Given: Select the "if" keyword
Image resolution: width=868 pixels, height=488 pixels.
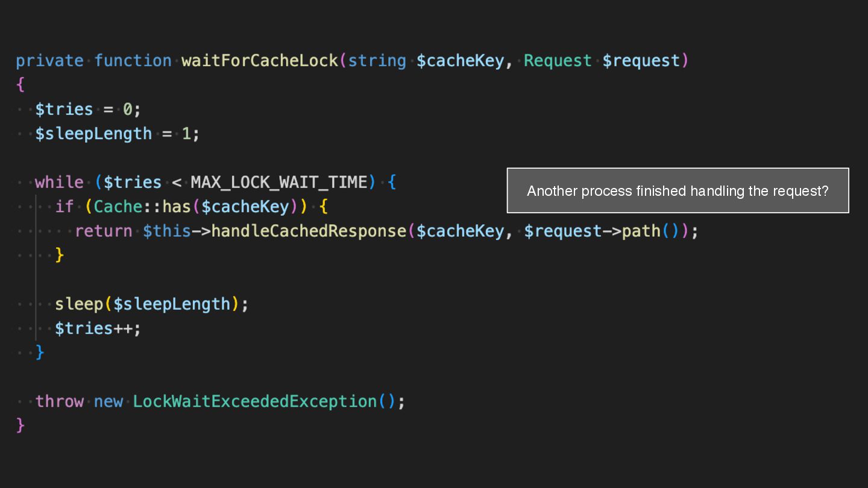Looking at the screenshot, I should coord(64,207).
